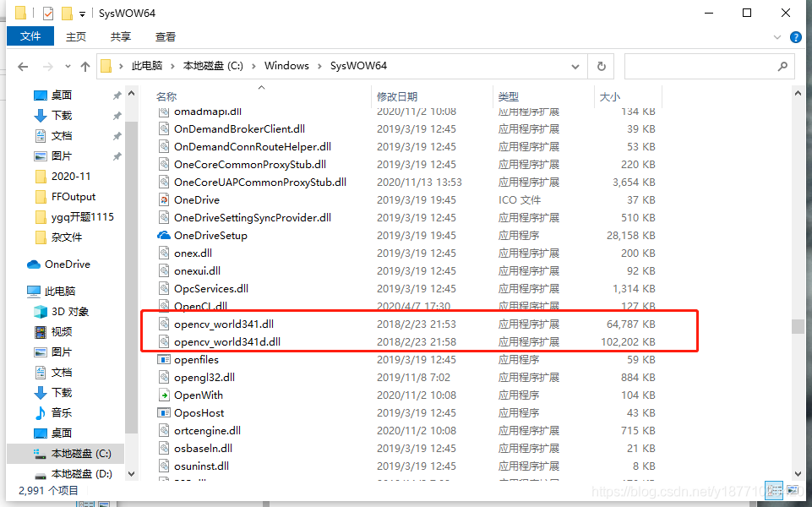This screenshot has height=507, width=812.
Task: Click 此电脑 in the address breadcrumb
Action: point(146,66)
